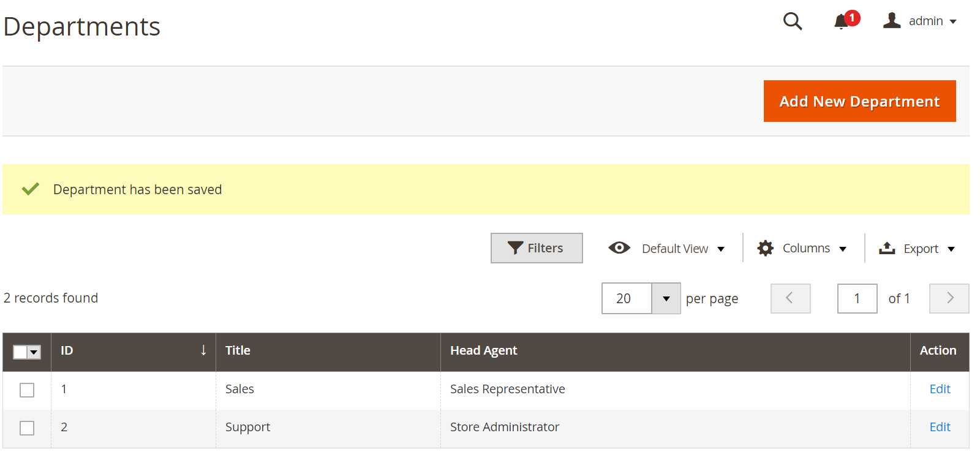Edit the Sales department

[940, 389]
